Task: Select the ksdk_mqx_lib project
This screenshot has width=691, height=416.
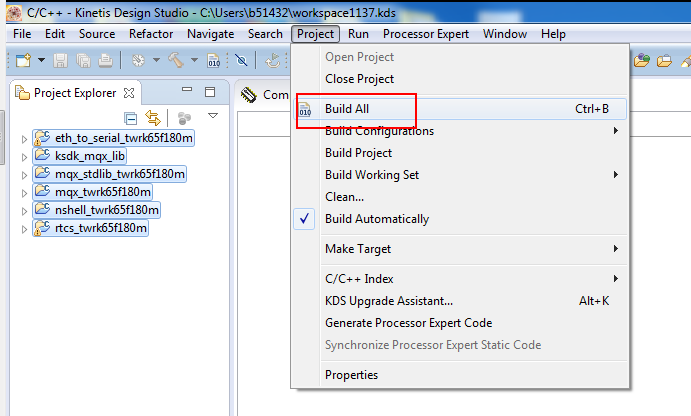Action: pyautogui.click(x=79, y=156)
